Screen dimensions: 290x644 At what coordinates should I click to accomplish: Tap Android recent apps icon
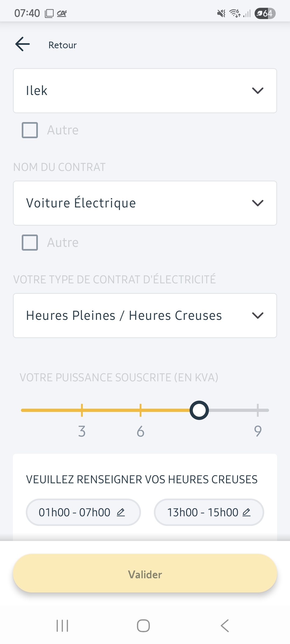[x=62, y=626]
